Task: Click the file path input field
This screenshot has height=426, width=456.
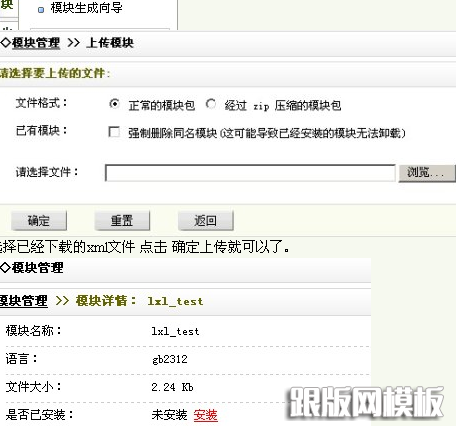Action: pyautogui.click(x=250, y=173)
